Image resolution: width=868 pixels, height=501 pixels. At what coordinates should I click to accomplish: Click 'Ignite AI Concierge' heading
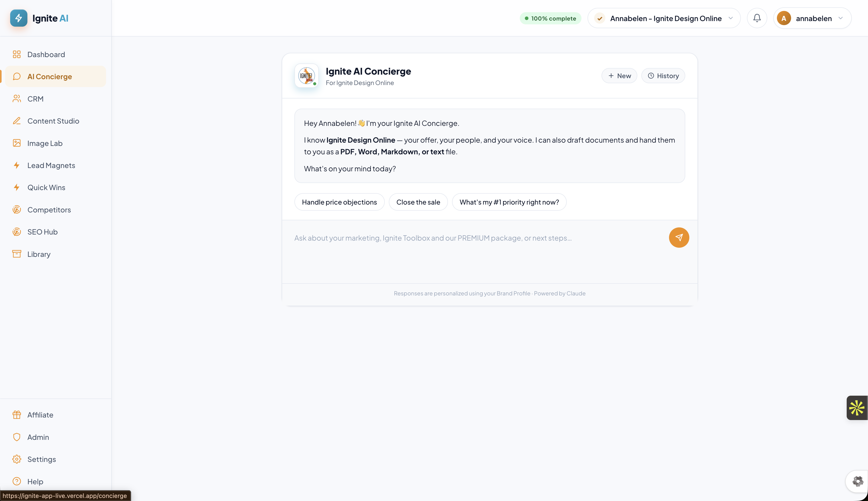pyautogui.click(x=368, y=71)
